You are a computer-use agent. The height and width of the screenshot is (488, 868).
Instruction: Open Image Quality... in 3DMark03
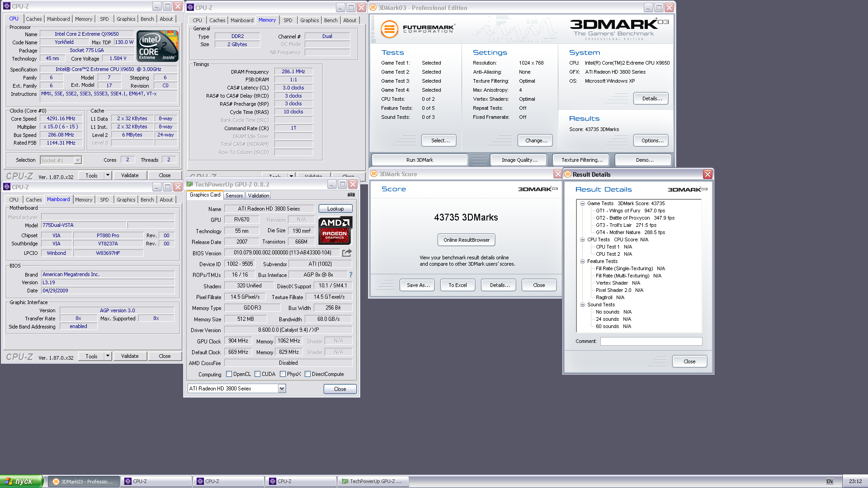tap(519, 160)
